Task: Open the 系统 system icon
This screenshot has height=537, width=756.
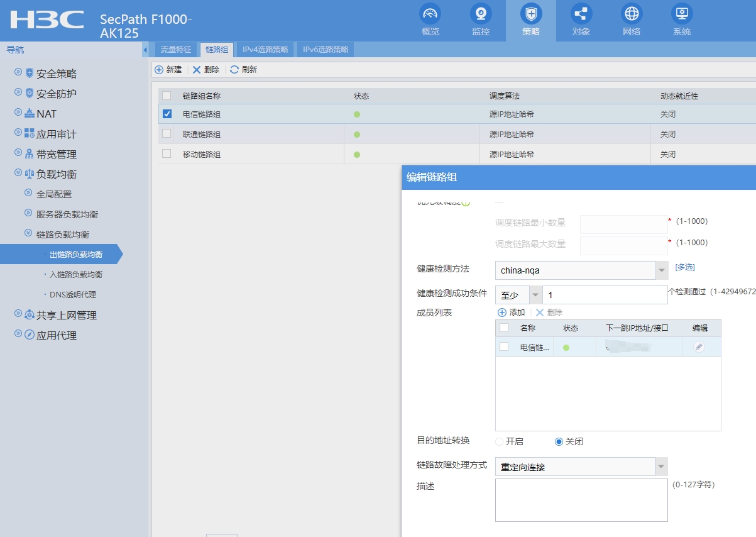Action: click(681, 14)
